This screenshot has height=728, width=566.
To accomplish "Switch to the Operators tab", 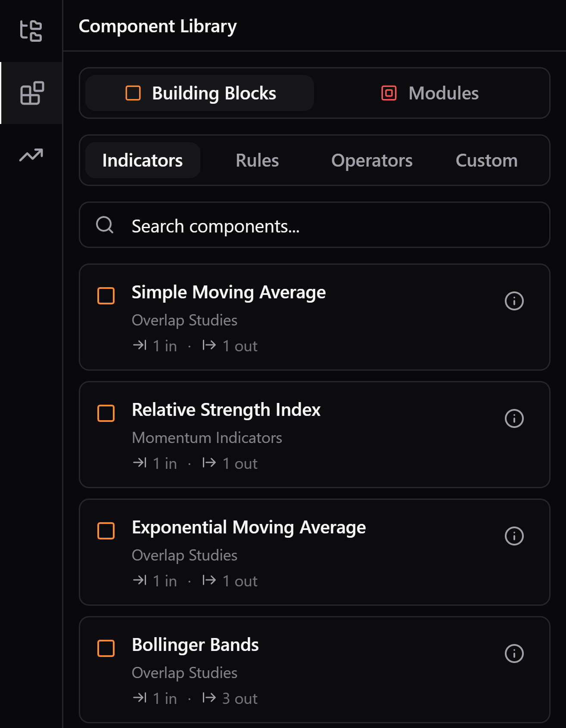I will click(372, 160).
